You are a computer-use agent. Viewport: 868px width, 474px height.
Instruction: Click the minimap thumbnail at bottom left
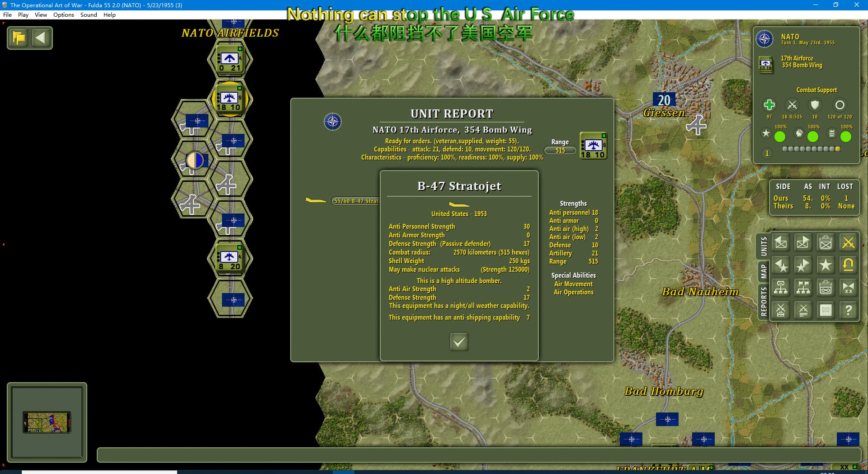point(47,422)
